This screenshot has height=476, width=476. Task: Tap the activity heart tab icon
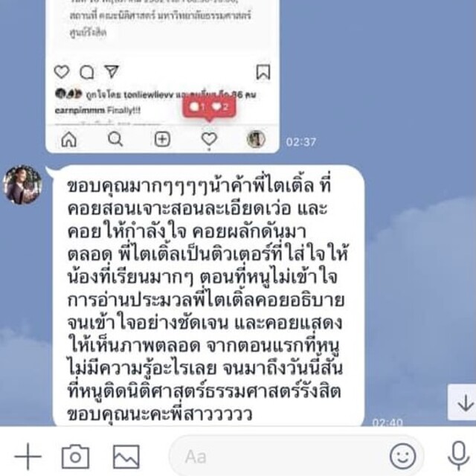(x=209, y=139)
